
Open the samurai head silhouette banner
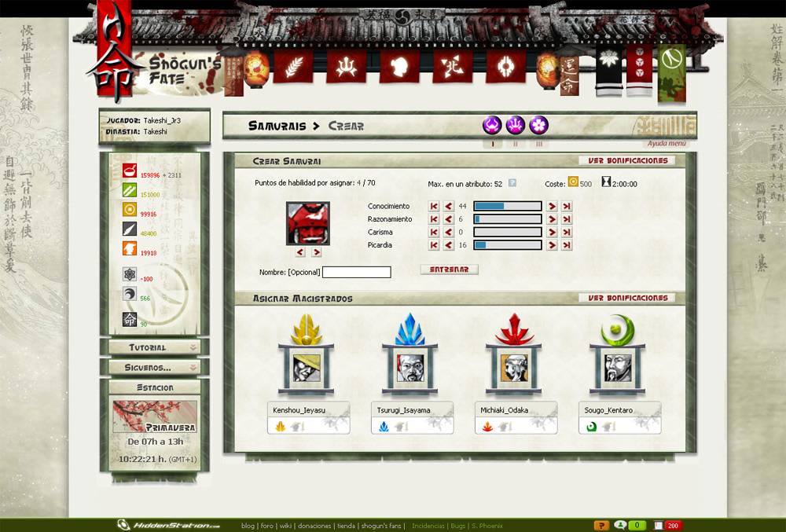(x=399, y=66)
